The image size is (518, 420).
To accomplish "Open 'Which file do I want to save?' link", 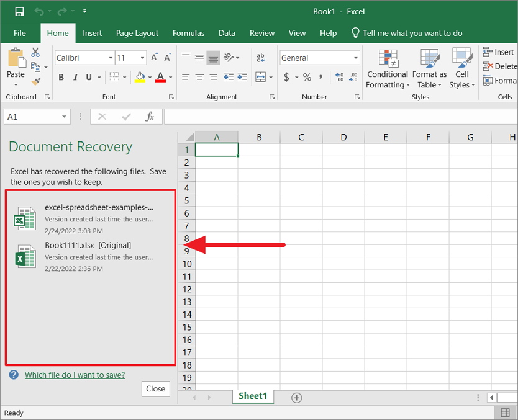I will [75, 375].
